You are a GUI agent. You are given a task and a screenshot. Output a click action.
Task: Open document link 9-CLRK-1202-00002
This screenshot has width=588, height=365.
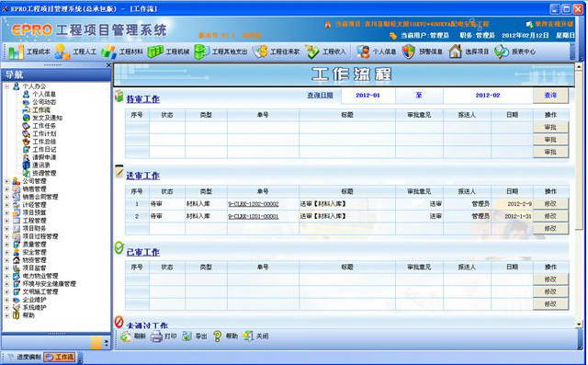254,204
